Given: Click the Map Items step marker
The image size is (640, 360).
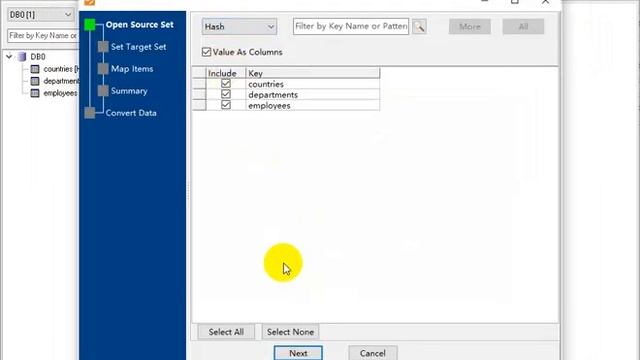Looking at the screenshot, I should (x=103, y=69).
